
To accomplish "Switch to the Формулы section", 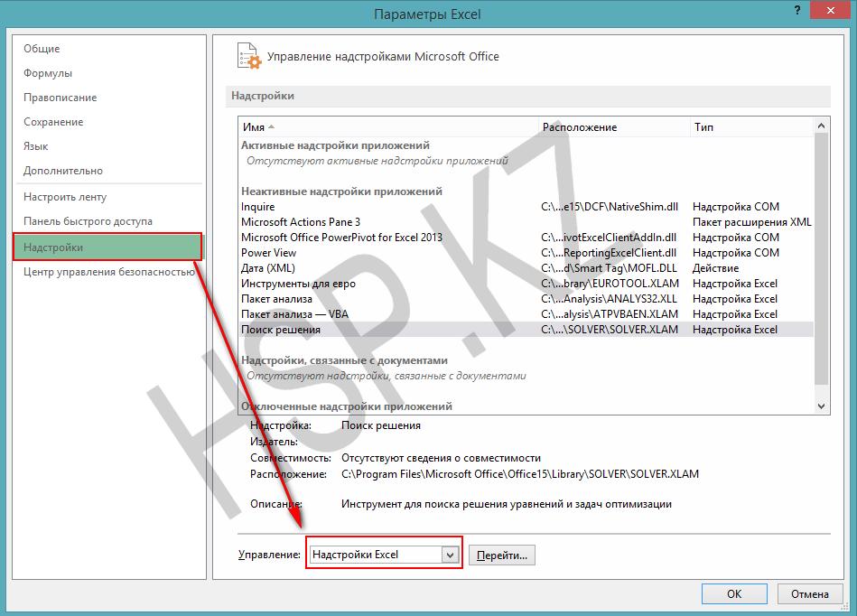I will [x=48, y=73].
